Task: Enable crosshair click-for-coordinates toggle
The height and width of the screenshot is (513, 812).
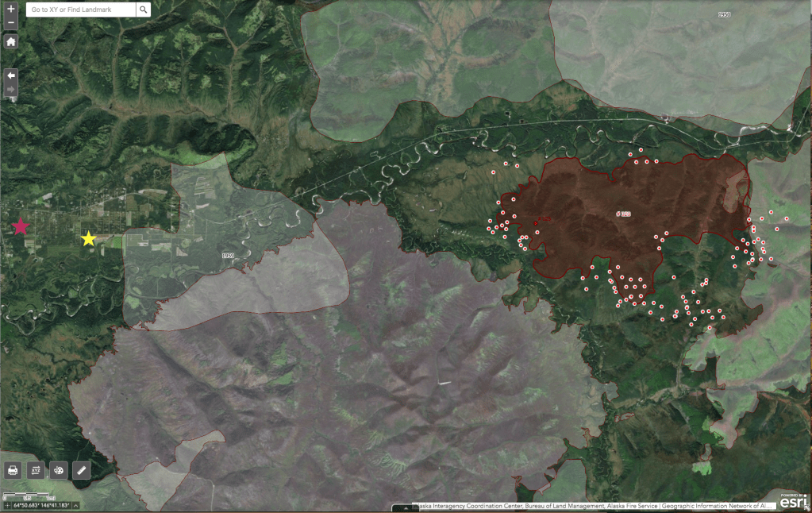Action: [8, 505]
